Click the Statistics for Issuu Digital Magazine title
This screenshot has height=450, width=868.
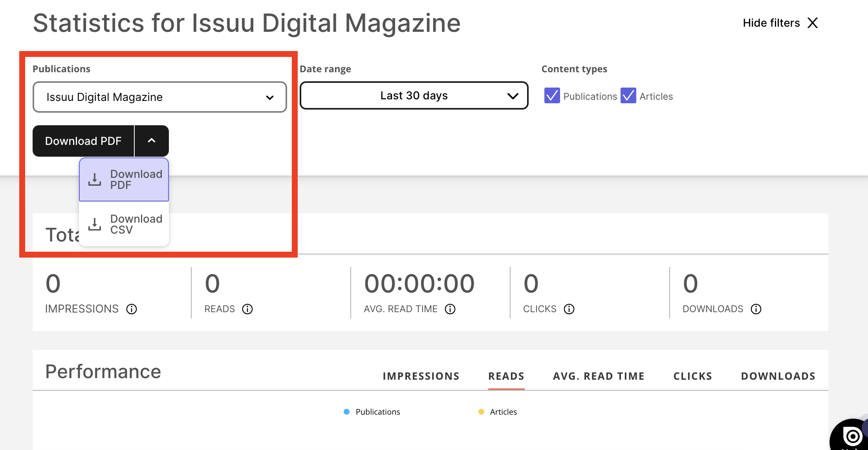[x=247, y=23]
